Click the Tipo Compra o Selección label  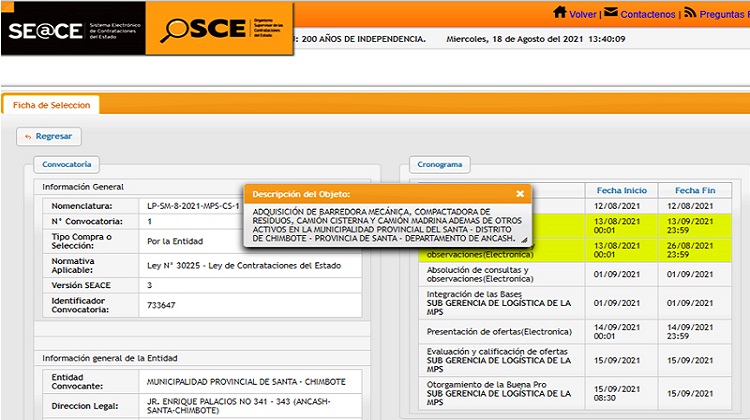pyautogui.click(x=81, y=242)
